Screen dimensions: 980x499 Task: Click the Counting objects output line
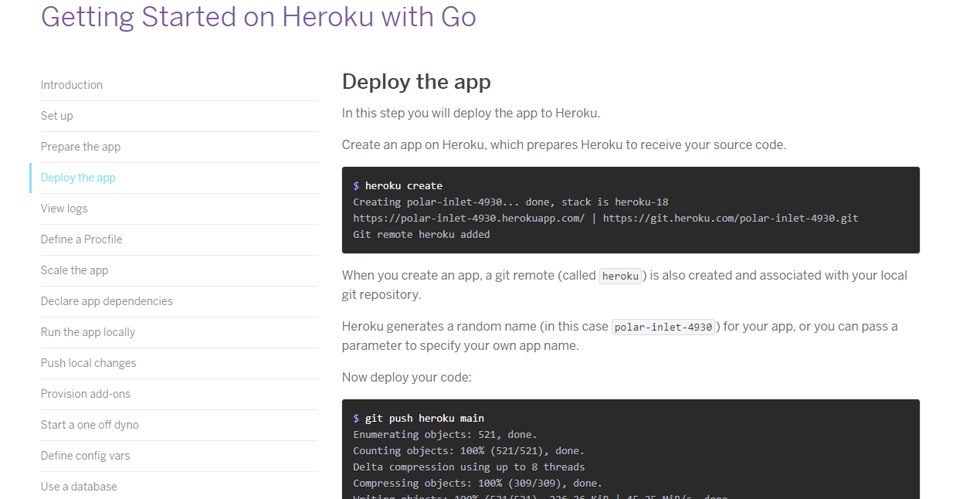(x=469, y=450)
